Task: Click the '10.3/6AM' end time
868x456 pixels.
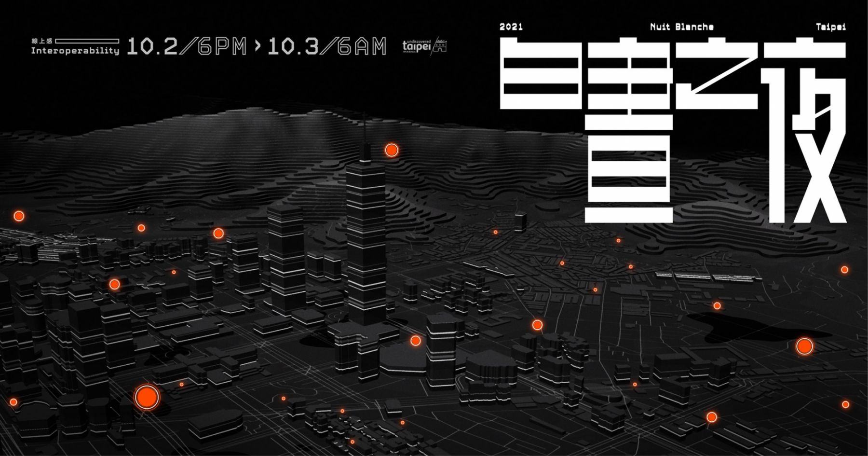Action: pos(327,46)
